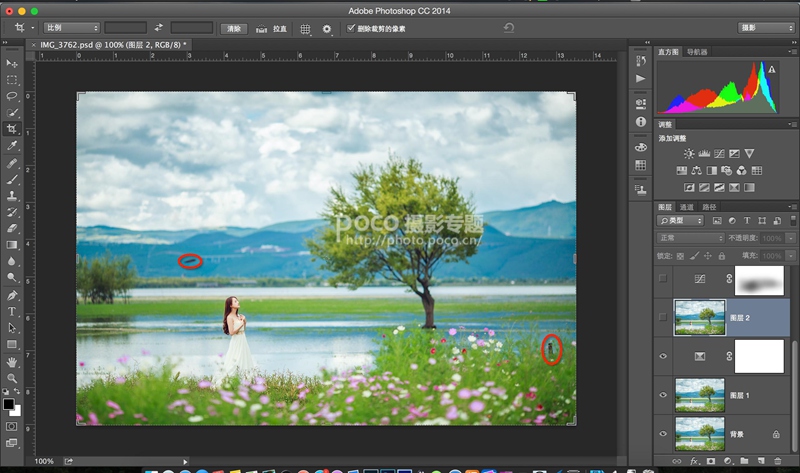Add a Levels adjustment layer
The image size is (800, 473).
[x=704, y=154]
